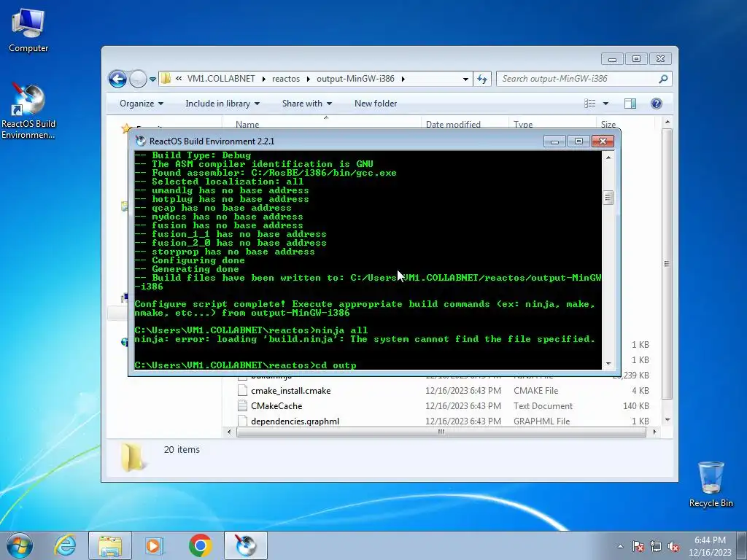Launch Internet Explorer from taskbar

pos(65,545)
